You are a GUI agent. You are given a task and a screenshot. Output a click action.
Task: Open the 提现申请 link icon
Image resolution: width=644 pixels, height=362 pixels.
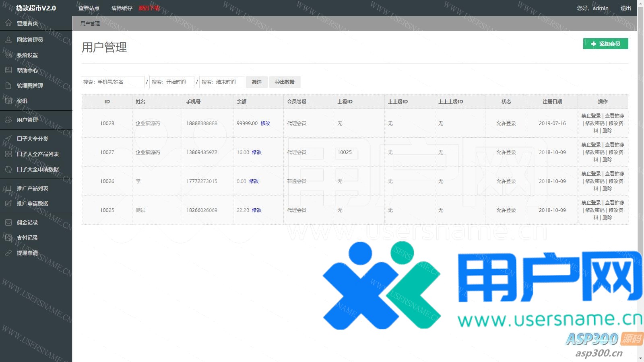click(8, 253)
